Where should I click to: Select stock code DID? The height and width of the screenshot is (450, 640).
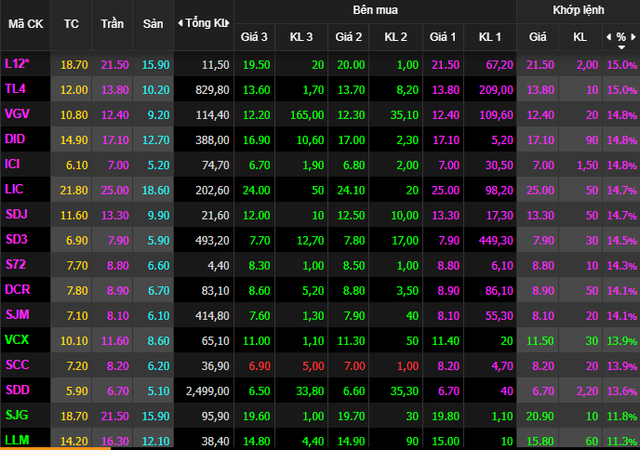[15, 139]
